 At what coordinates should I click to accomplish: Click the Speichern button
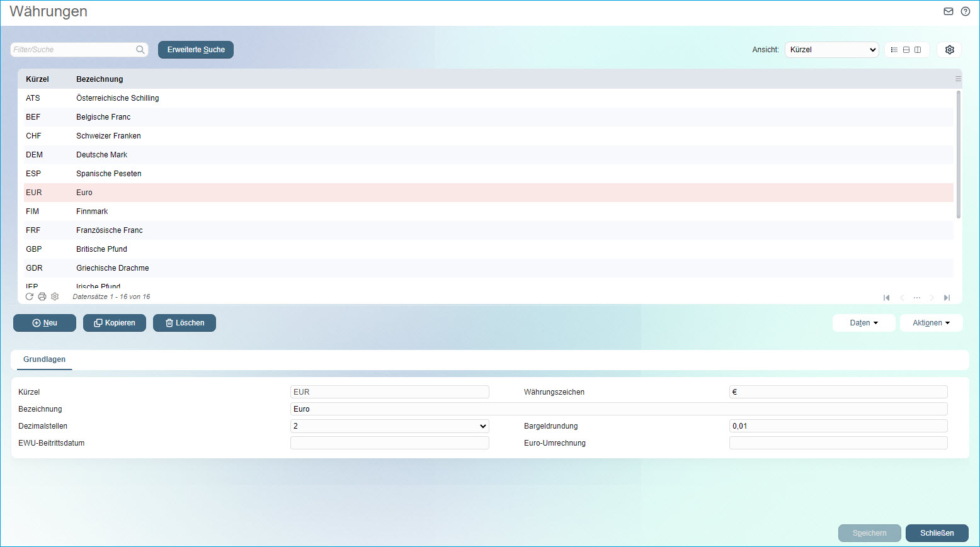pos(870,533)
